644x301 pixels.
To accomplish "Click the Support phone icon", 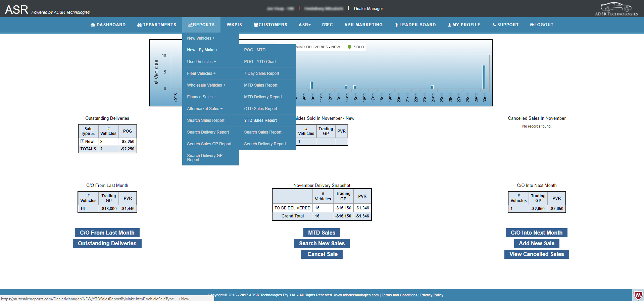I will pyautogui.click(x=494, y=25).
